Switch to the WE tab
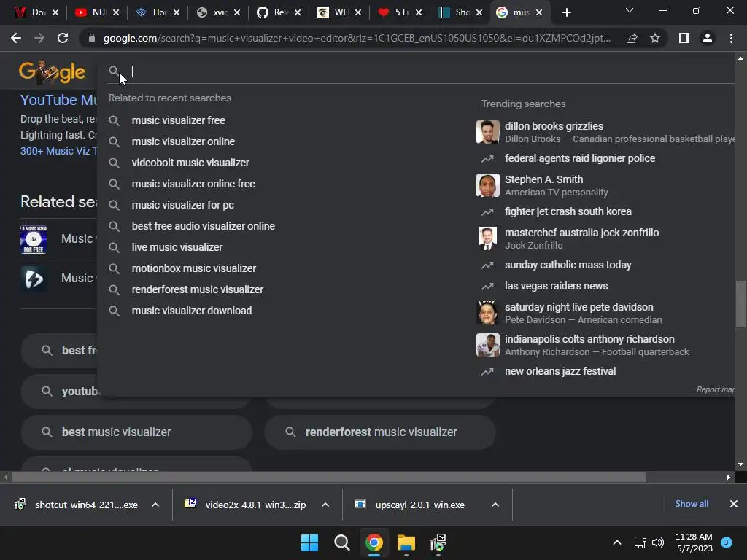Viewport: 747px width, 560px height. coord(339,12)
